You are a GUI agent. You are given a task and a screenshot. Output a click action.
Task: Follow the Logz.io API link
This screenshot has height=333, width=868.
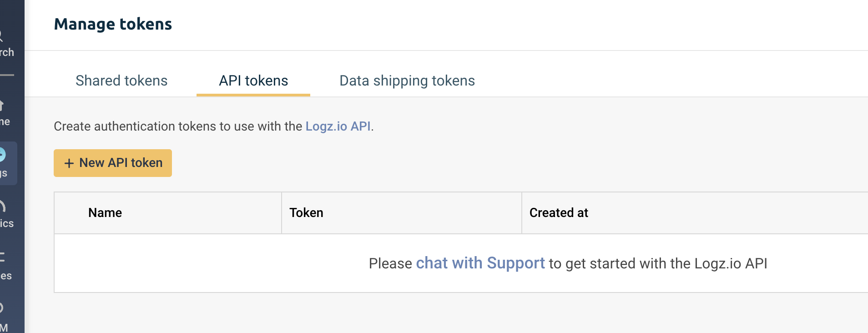(338, 126)
